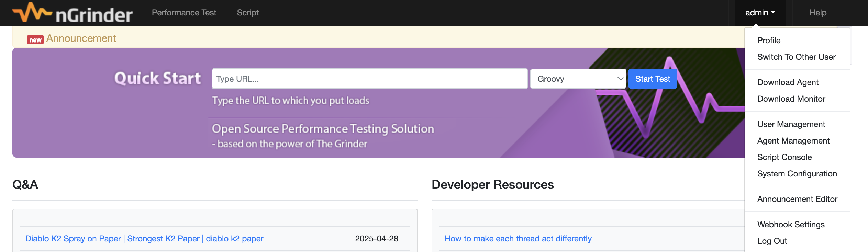This screenshot has height=252, width=868.
Task: Click the 2025-04-28 date text
Action: [x=377, y=239]
